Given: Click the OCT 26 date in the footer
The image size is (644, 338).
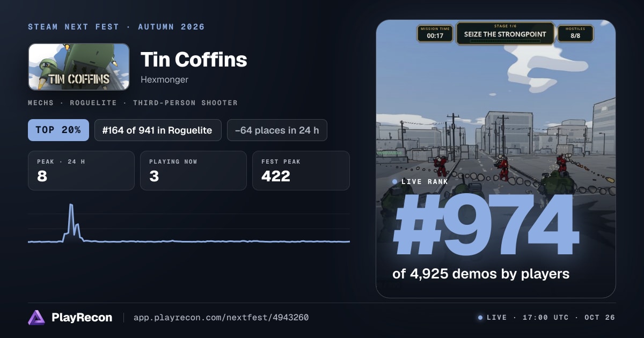Looking at the screenshot, I should point(600,318).
